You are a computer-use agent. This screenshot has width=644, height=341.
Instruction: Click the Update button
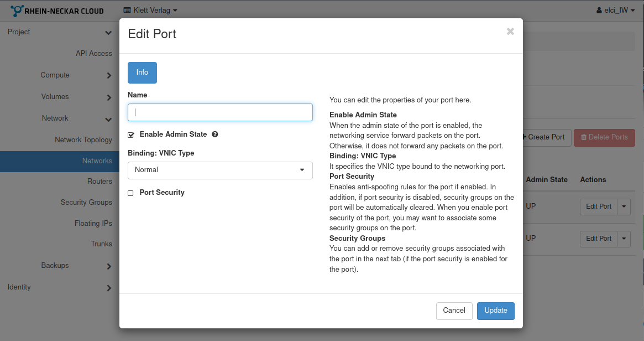click(495, 311)
